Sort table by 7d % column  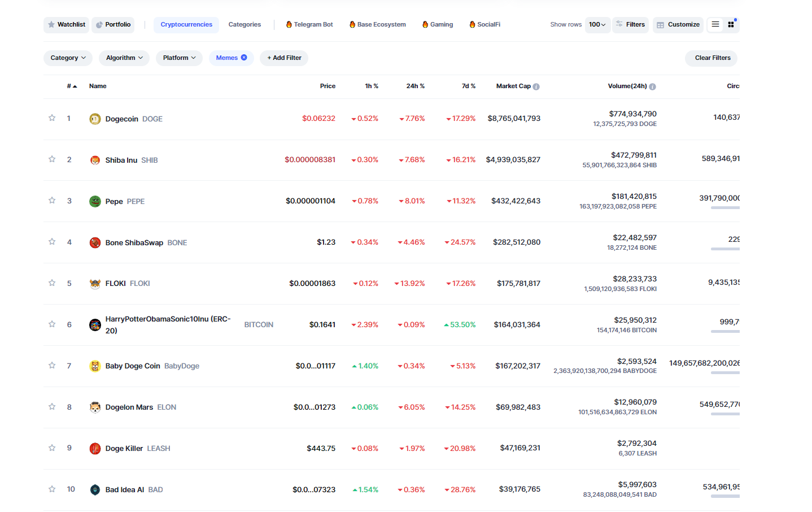click(x=469, y=86)
